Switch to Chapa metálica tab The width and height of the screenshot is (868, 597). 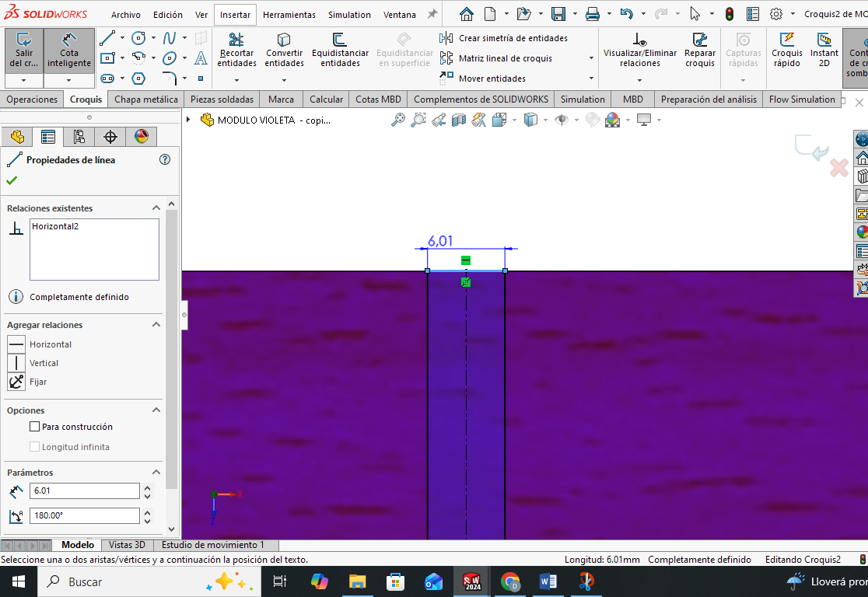point(146,99)
